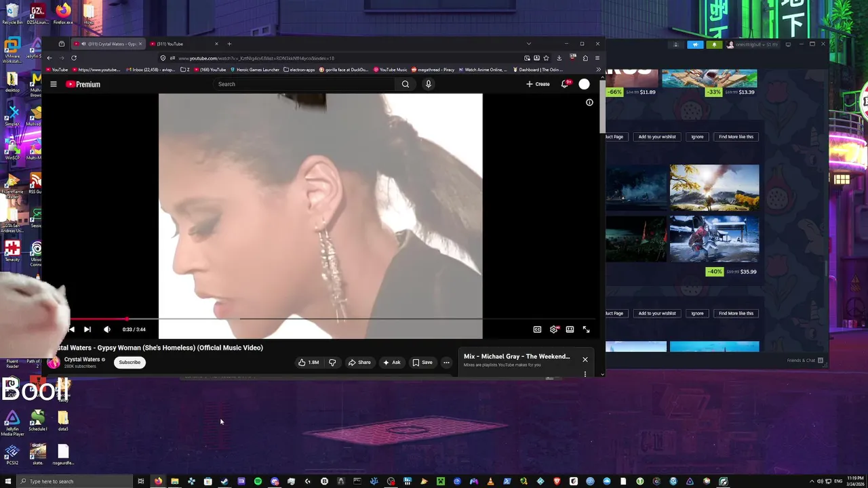
Task: Open the Jellyfin Media Player desktop icon
Action: click(12, 422)
